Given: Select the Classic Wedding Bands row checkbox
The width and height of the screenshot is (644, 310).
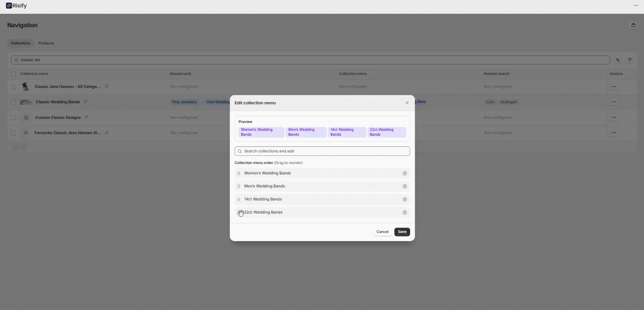Looking at the screenshot, I should coord(13,102).
